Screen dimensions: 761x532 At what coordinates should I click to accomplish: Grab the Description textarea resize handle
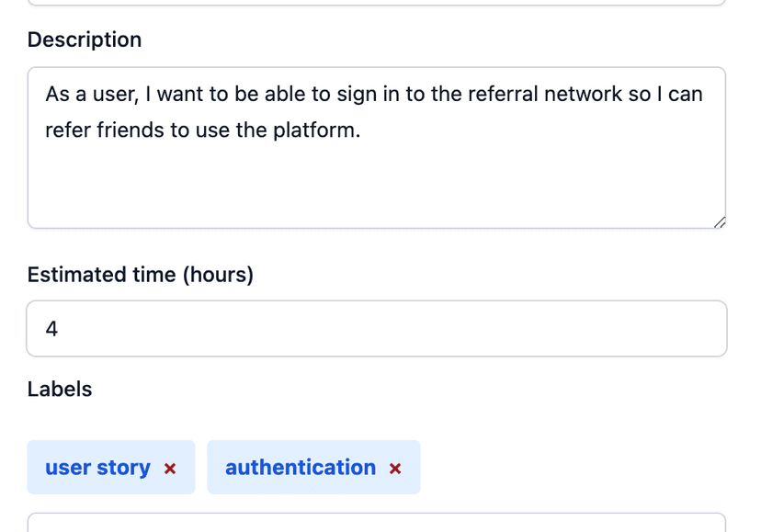point(720,221)
